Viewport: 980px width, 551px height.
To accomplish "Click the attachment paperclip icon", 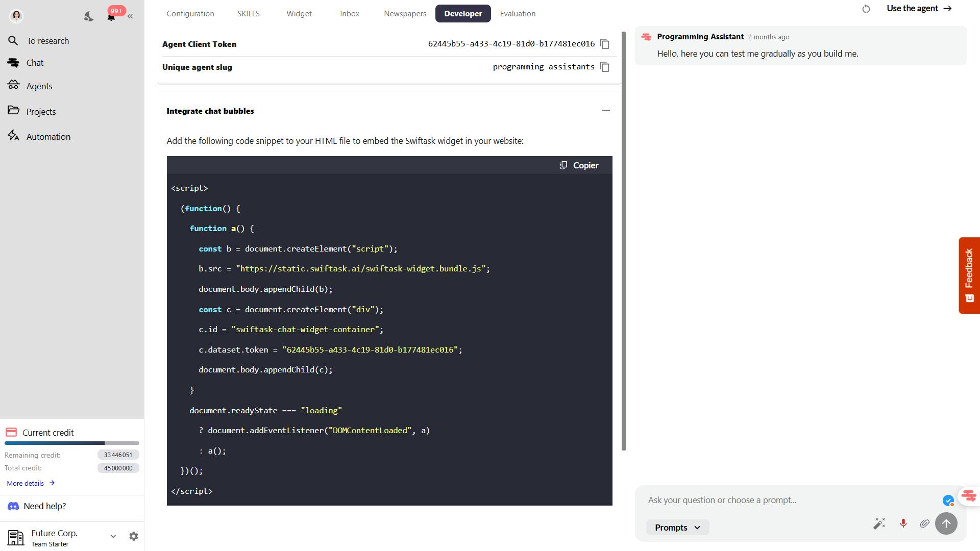I will pyautogui.click(x=924, y=523).
